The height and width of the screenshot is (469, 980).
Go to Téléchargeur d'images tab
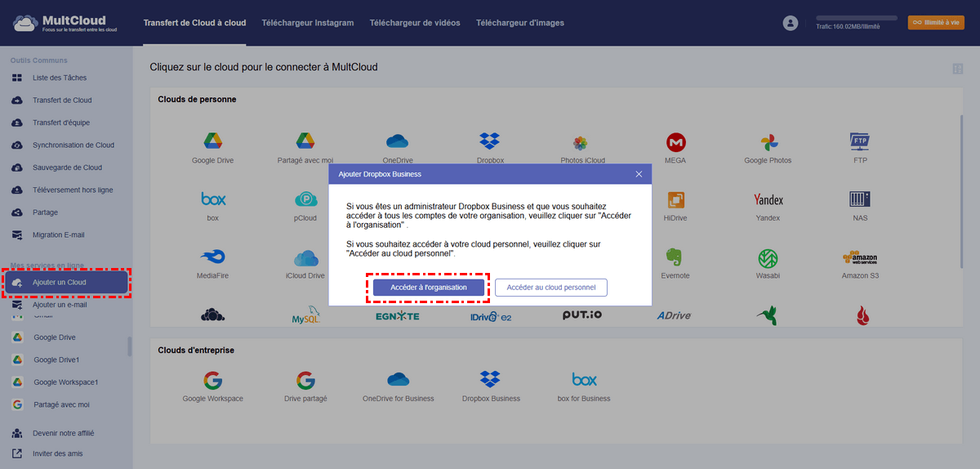pos(520,23)
